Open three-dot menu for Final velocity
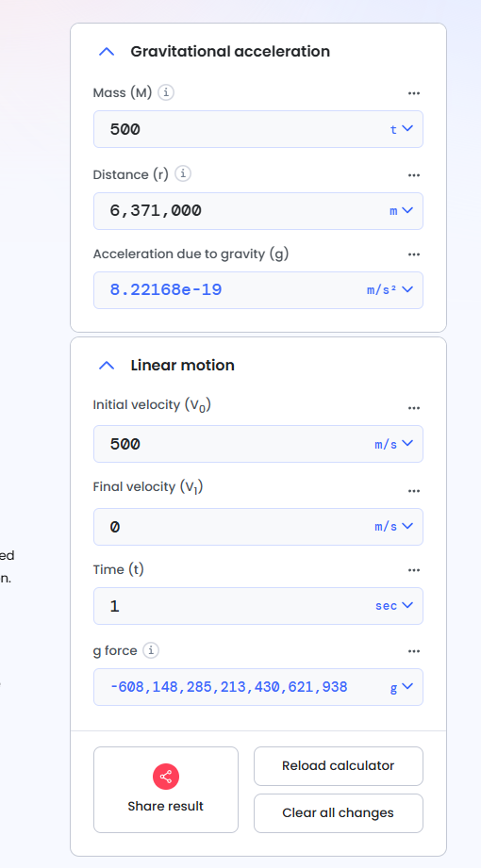 [413, 490]
